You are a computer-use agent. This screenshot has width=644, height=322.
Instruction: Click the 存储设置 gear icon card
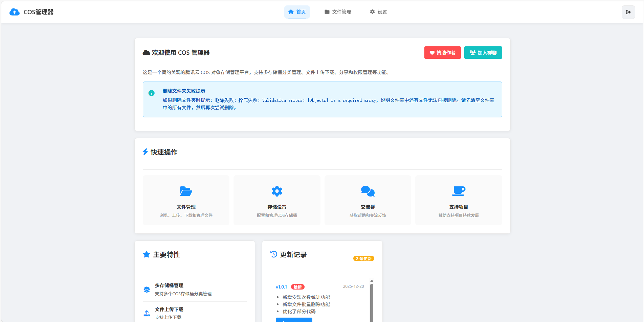click(277, 191)
